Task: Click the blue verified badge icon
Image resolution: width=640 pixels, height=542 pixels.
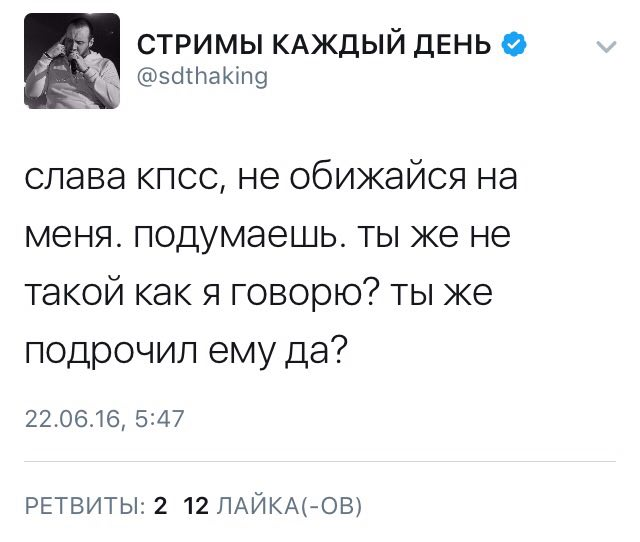Action: pyautogui.click(x=514, y=44)
